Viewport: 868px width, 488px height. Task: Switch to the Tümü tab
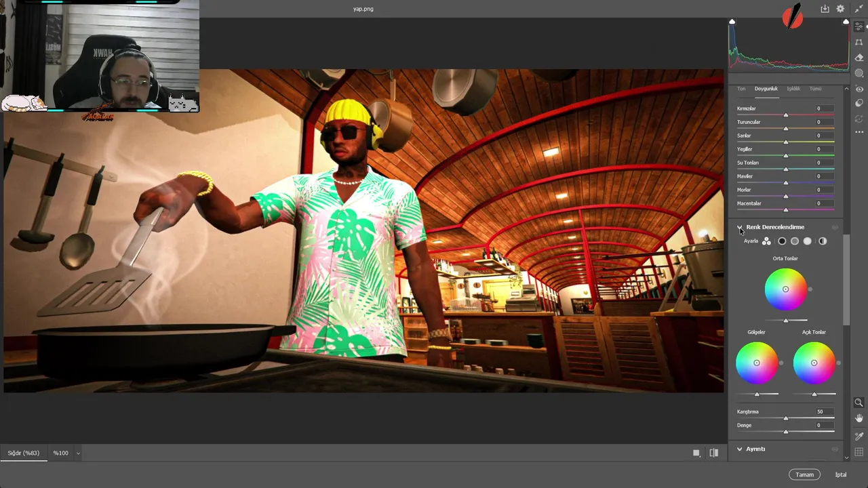(x=815, y=89)
